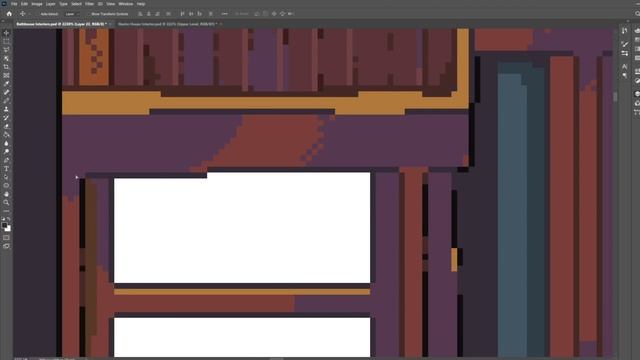
Task: Select the Lasso tool
Action: 6,50
